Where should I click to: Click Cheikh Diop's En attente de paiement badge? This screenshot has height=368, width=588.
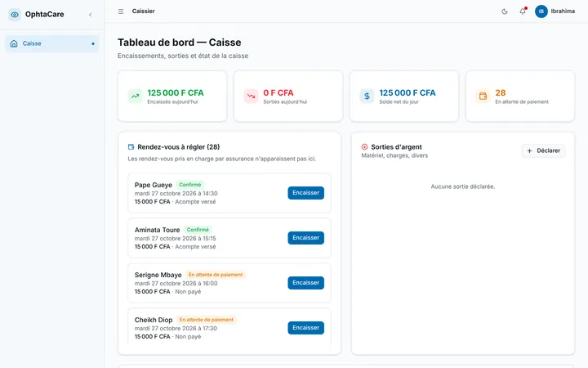(x=207, y=320)
